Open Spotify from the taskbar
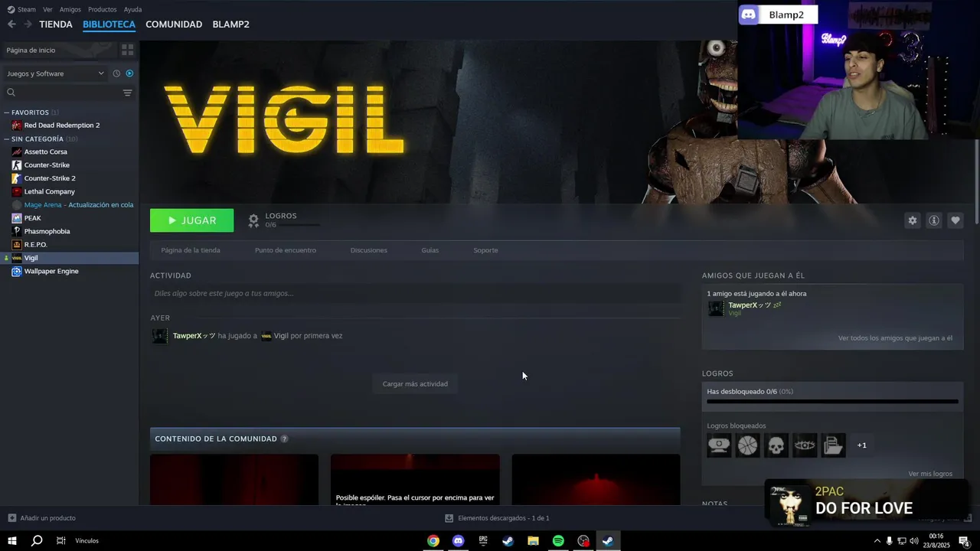 [558, 541]
